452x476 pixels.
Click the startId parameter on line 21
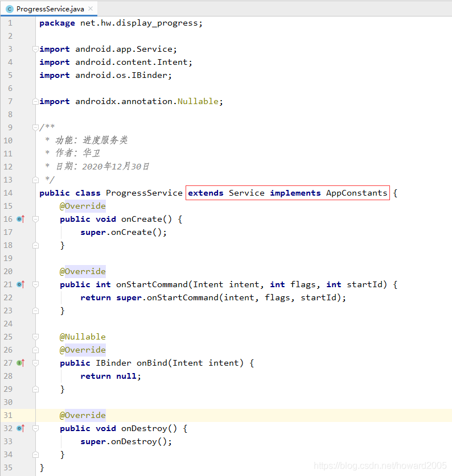[x=364, y=284]
